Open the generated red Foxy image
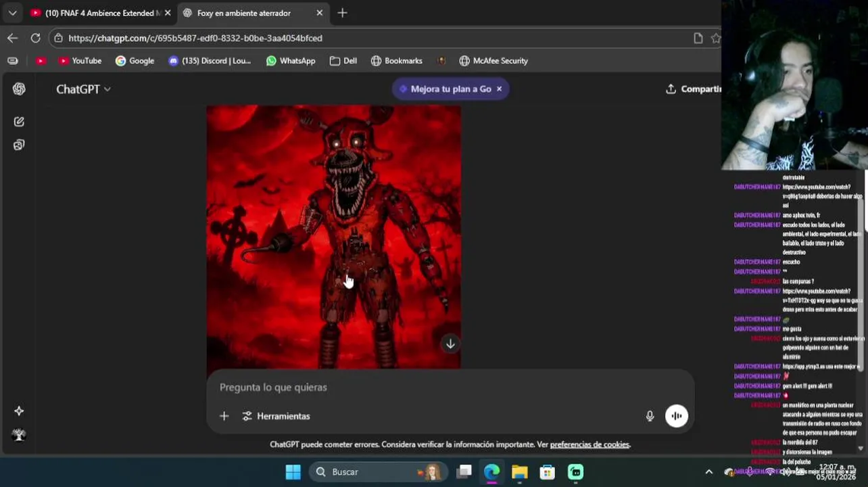Viewport: 868px width, 487px height. pyautogui.click(x=334, y=237)
